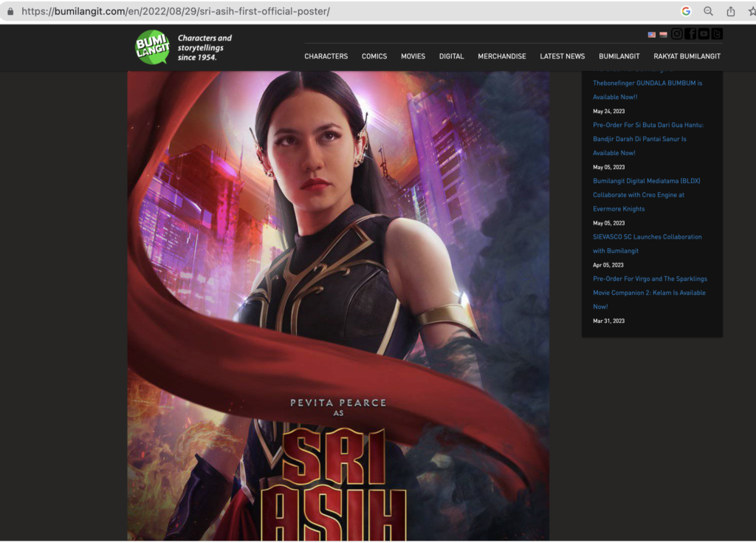
Task: Bookmark this page with the star icon
Action: click(752, 11)
